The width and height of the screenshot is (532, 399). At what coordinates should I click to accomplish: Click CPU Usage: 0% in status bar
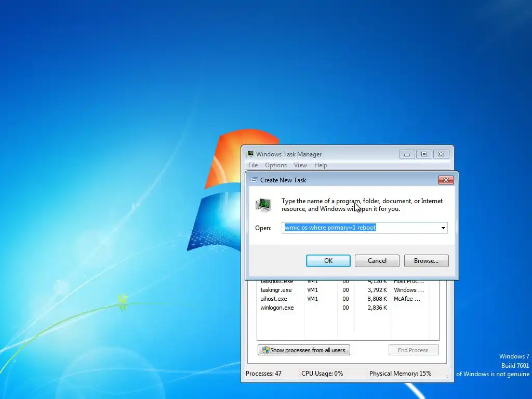pyautogui.click(x=322, y=374)
